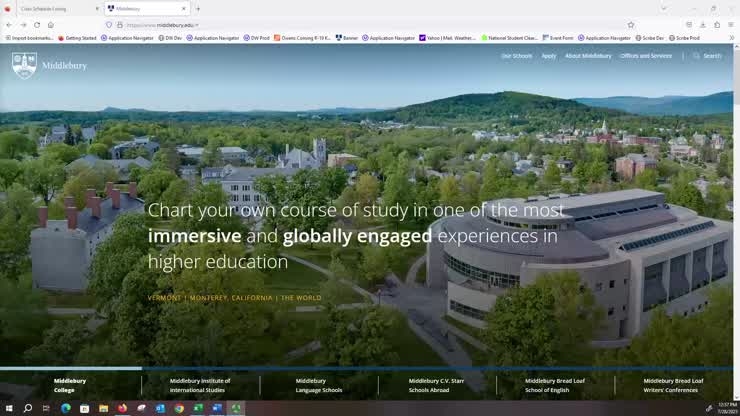Click the Save to Pocket icon

[689, 25]
